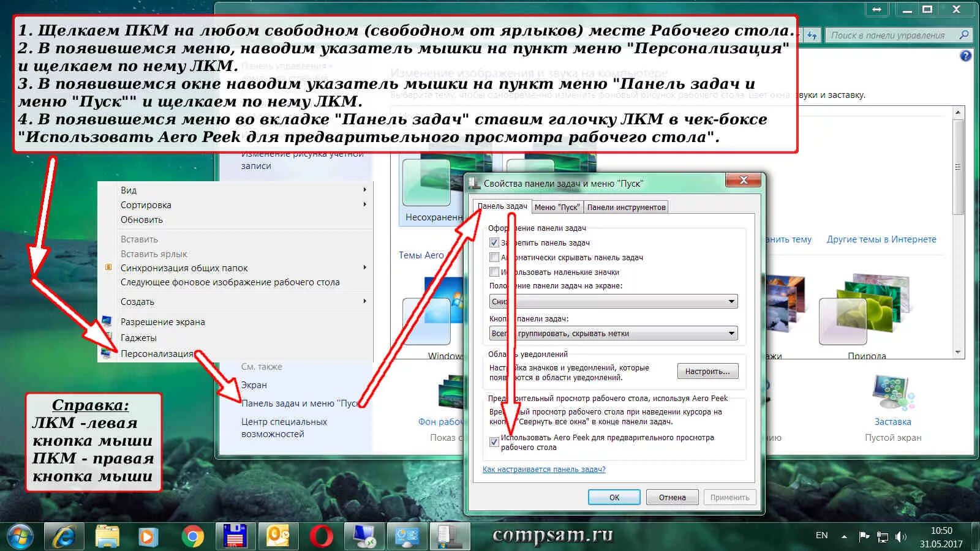980x551 pixels.
Task: Select the Taskbar properties taskbar button
Action: tap(450, 537)
